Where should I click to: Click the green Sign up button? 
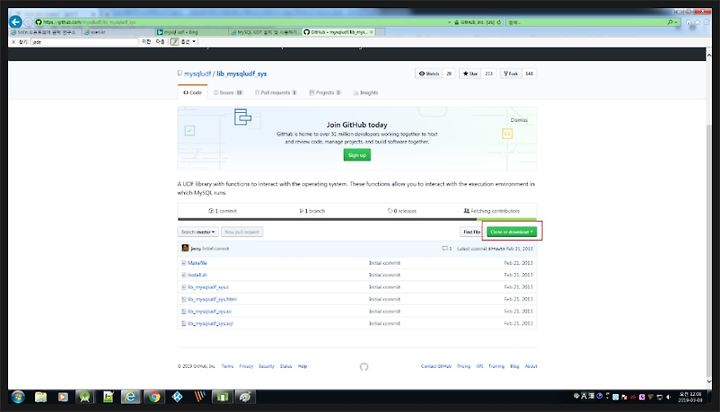(357, 155)
